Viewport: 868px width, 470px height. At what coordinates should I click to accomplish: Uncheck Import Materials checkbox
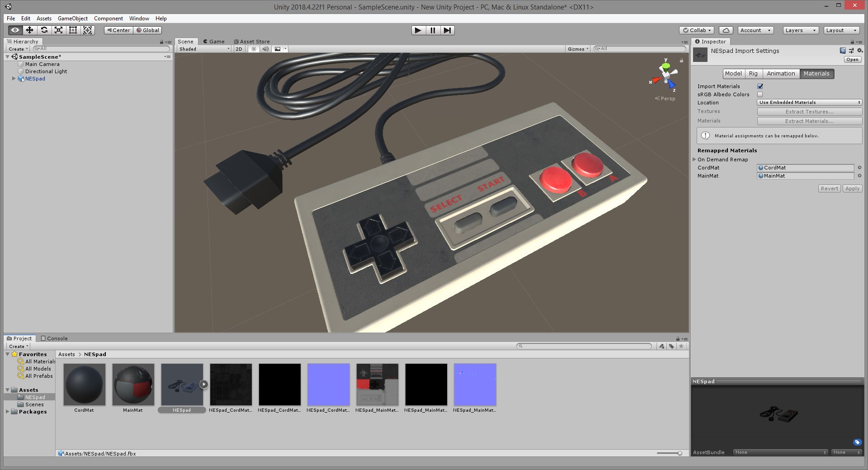(760, 86)
